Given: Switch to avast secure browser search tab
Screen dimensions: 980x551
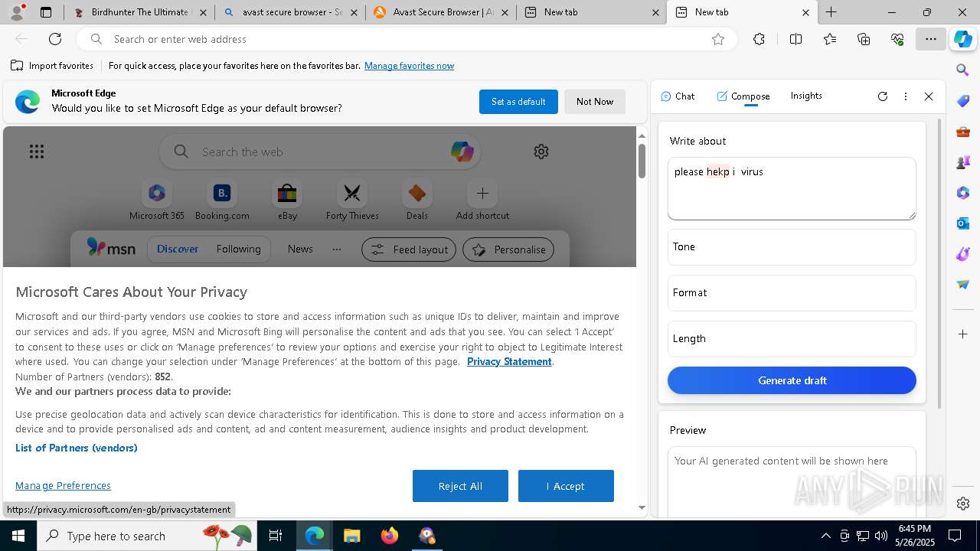Looking at the screenshot, I should (291, 12).
